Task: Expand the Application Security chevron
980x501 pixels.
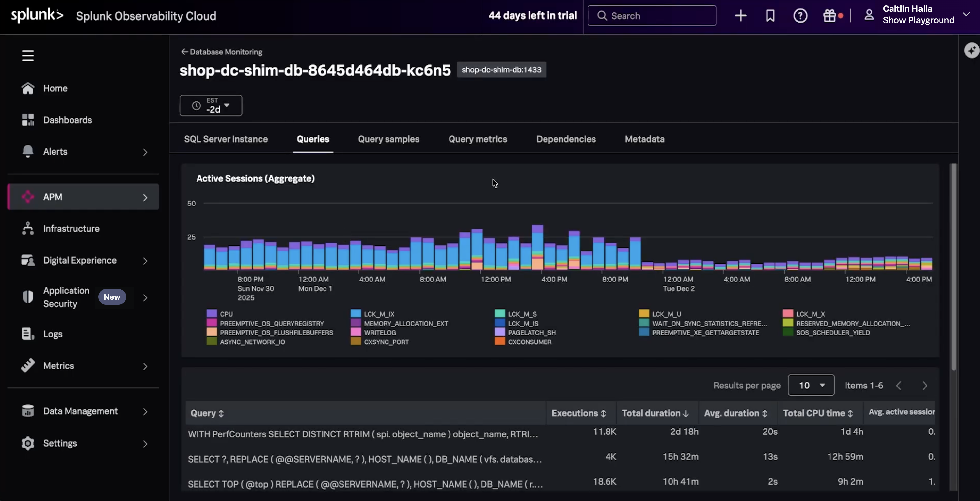Action: 145,298
